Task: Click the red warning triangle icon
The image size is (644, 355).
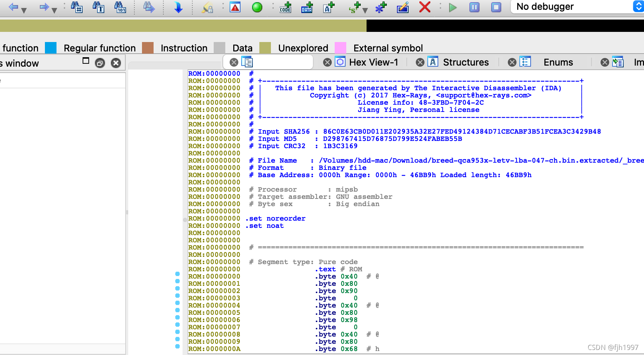Action: pos(235,7)
